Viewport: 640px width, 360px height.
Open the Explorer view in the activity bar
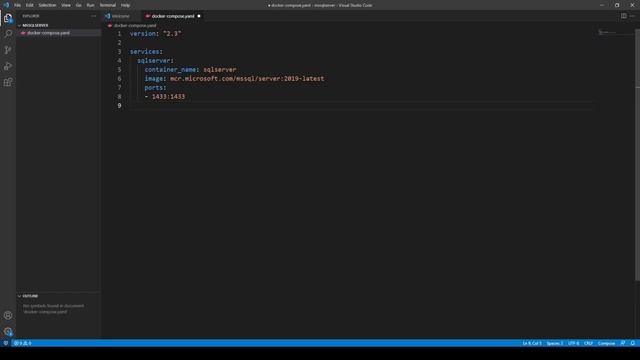pos(8,18)
